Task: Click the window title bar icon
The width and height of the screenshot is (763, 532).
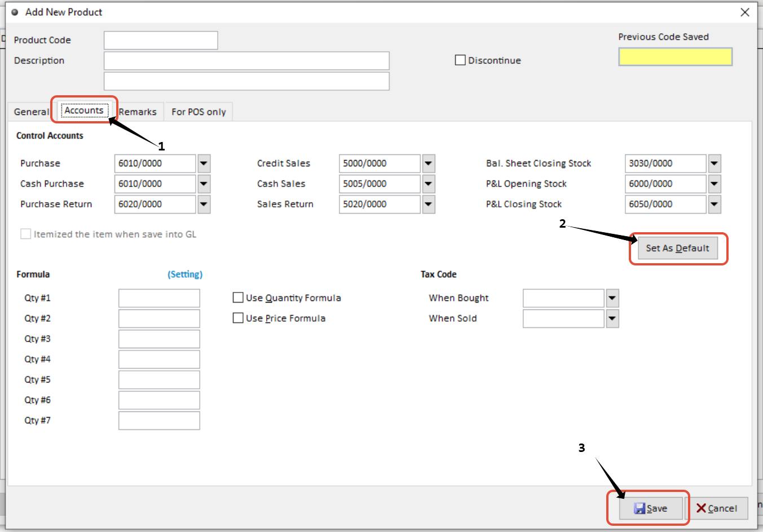Action: tap(15, 12)
